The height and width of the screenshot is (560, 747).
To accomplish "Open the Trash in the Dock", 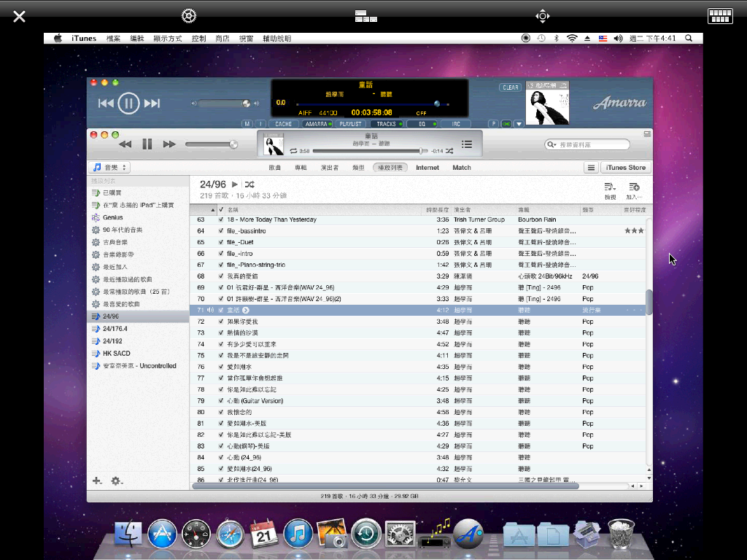I will (622, 534).
